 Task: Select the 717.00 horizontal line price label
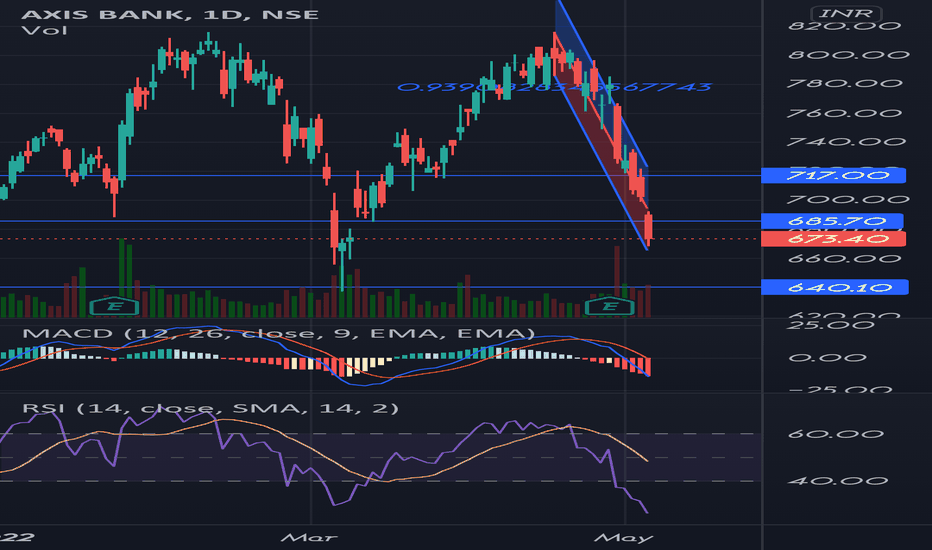[x=833, y=175]
